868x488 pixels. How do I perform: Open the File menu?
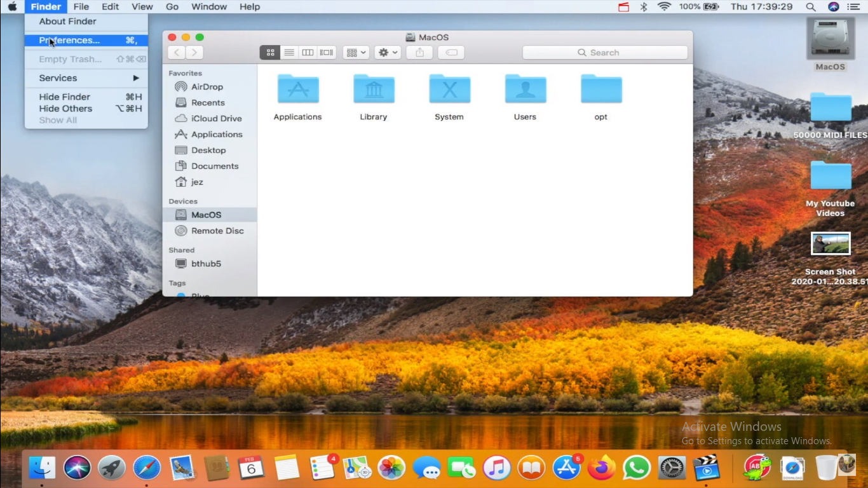click(81, 6)
